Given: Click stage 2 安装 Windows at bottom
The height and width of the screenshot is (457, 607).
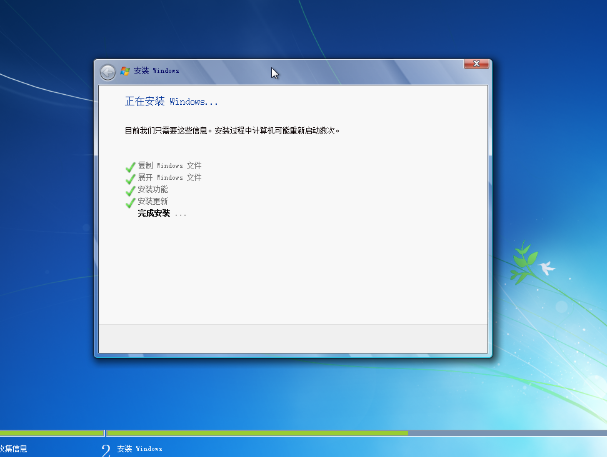Looking at the screenshot, I should coord(138,450).
